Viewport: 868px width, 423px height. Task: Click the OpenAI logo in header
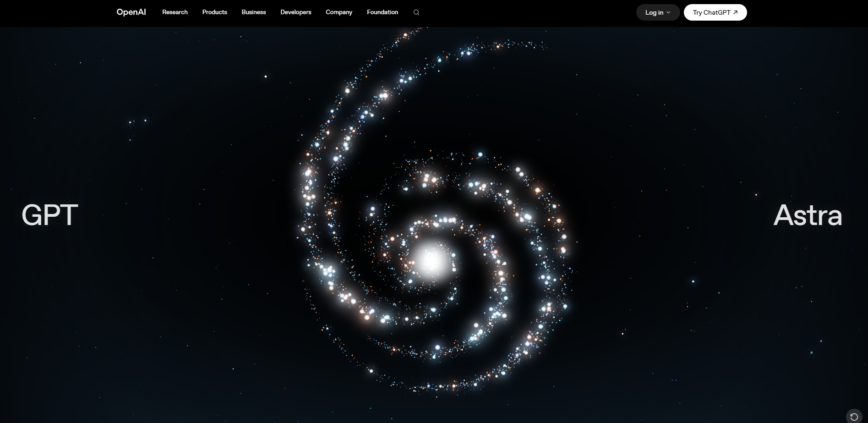pyautogui.click(x=131, y=12)
